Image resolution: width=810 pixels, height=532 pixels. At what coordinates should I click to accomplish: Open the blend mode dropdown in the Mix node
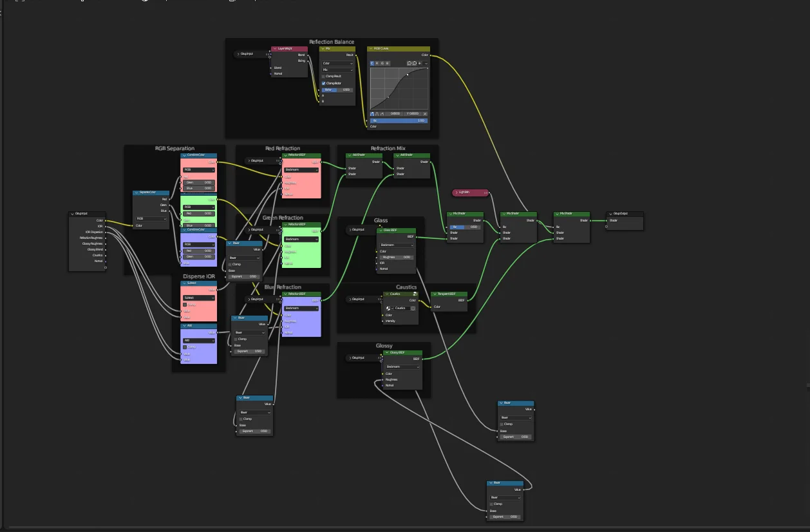337,70
